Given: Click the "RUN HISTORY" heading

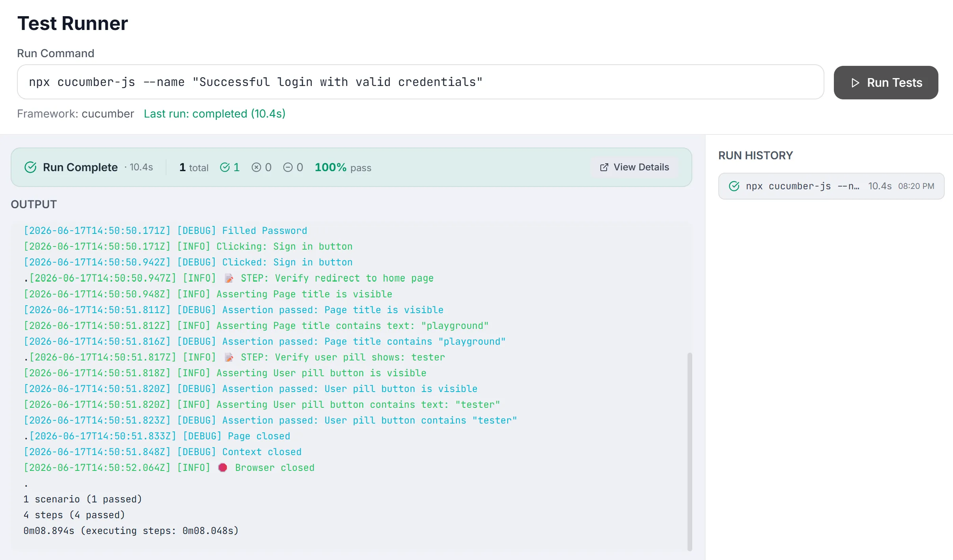Looking at the screenshot, I should [x=755, y=155].
